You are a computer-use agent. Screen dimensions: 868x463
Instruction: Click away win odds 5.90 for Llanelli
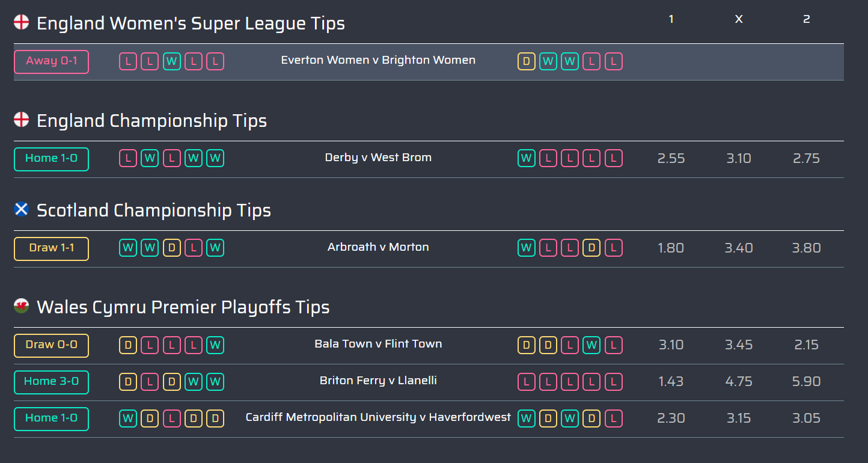tap(806, 382)
